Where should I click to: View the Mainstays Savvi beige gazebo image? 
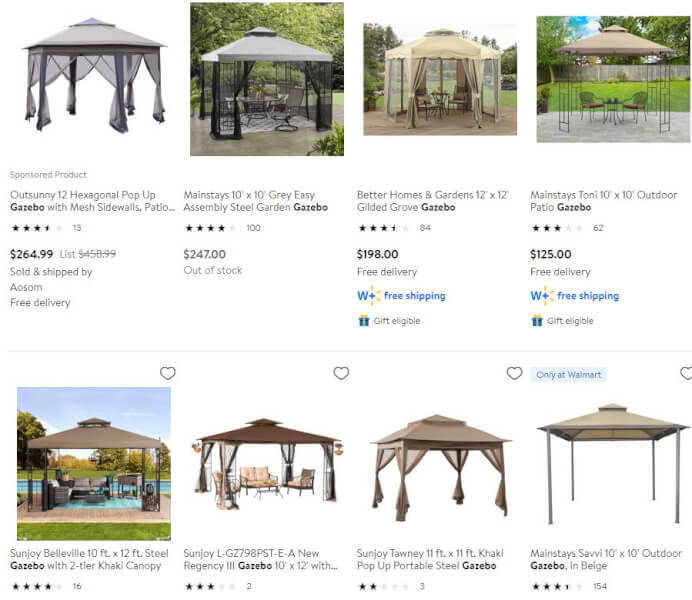(x=613, y=463)
